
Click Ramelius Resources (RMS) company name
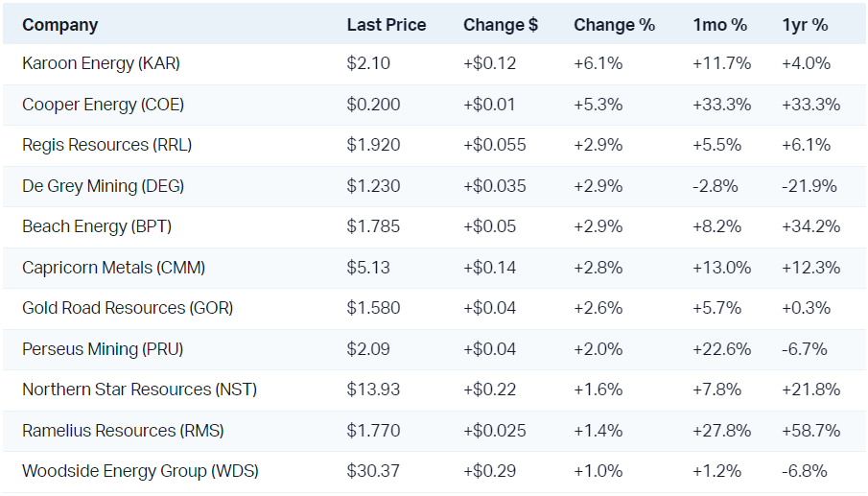(123, 431)
